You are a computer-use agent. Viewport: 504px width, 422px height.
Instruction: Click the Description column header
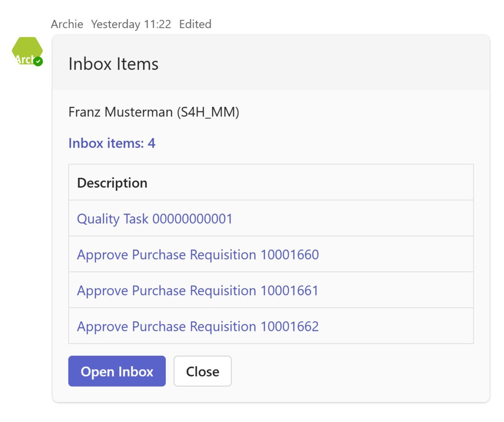(112, 182)
